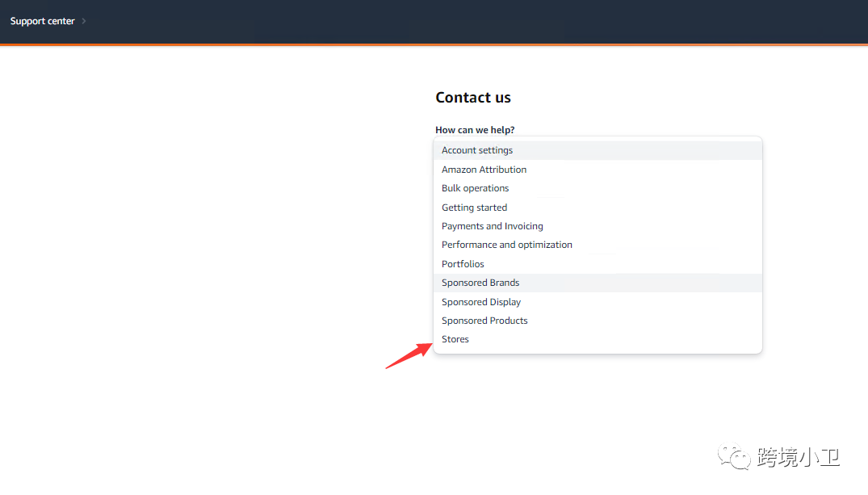Click the How can we help? label
The image size is (868, 495).
pos(475,130)
